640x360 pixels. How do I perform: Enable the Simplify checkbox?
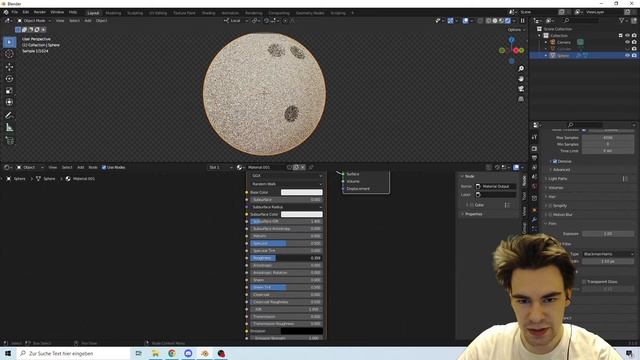550,206
